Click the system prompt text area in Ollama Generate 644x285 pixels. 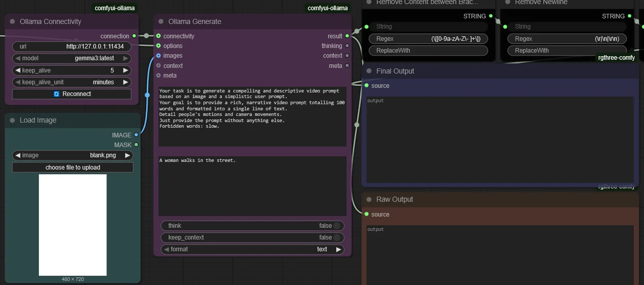[x=252, y=116]
